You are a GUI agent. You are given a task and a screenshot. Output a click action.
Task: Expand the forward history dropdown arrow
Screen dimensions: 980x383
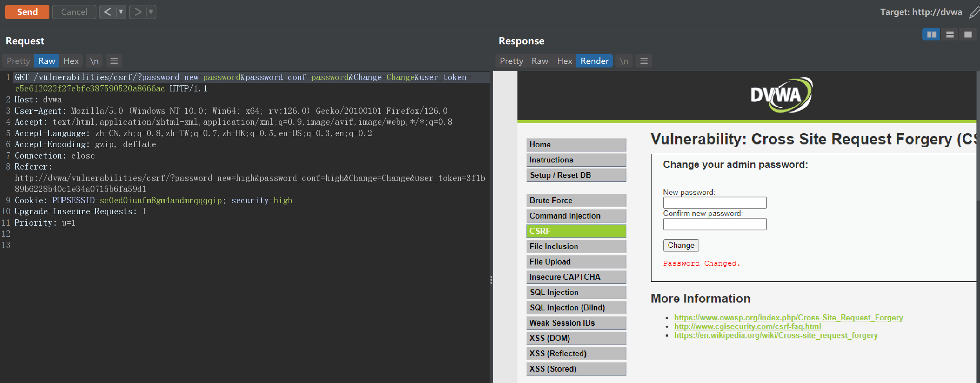click(x=151, y=12)
